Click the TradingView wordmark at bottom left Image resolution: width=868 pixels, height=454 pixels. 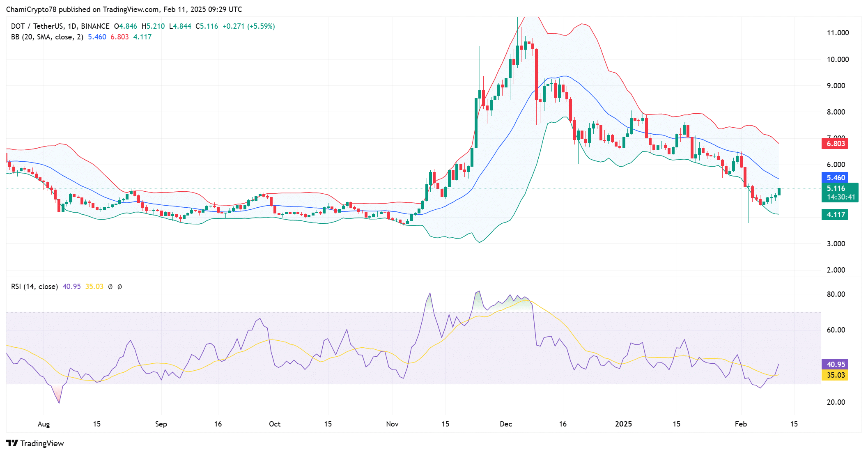coord(42,443)
